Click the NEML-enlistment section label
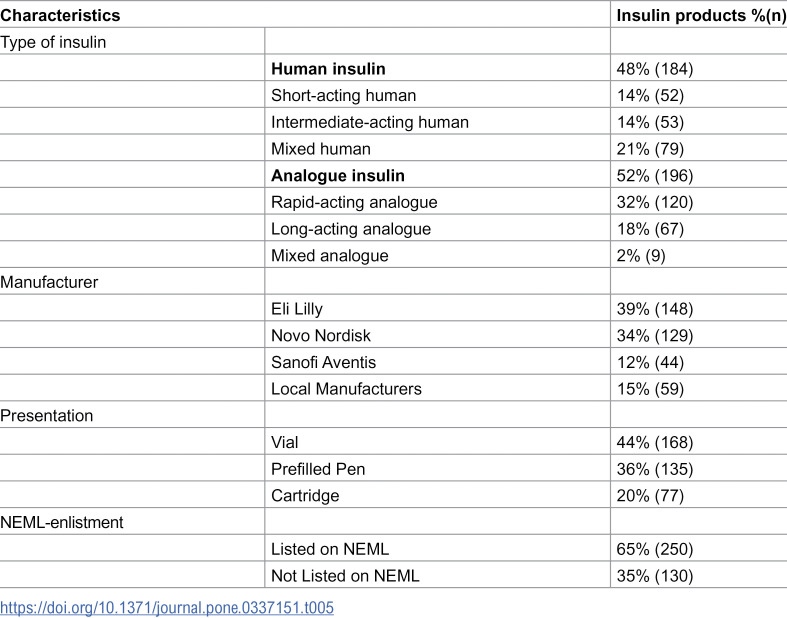Image resolution: width=787 pixels, height=618 pixels. [x=62, y=523]
